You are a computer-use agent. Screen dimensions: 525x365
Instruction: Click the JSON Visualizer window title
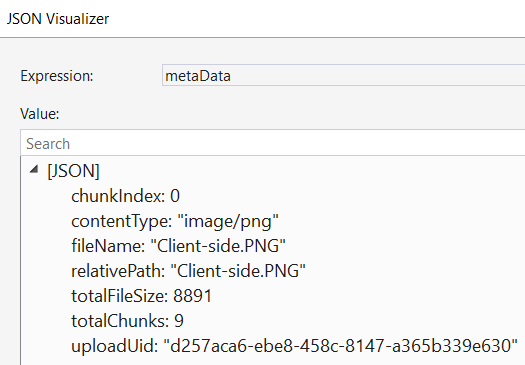pos(58,19)
